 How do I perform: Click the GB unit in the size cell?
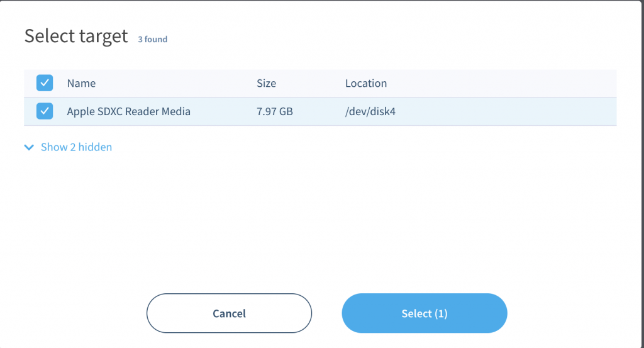click(x=286, y=111)
